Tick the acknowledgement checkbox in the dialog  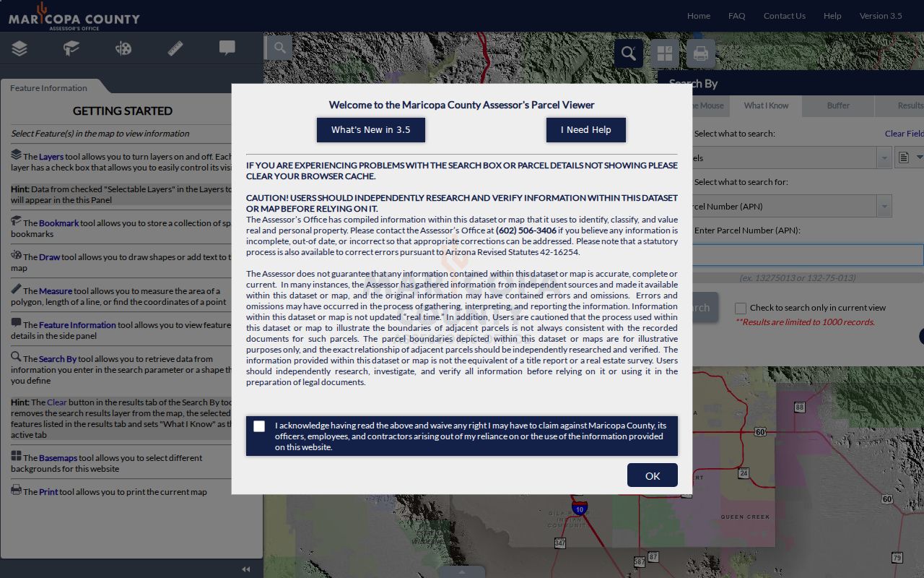(259, 426)
